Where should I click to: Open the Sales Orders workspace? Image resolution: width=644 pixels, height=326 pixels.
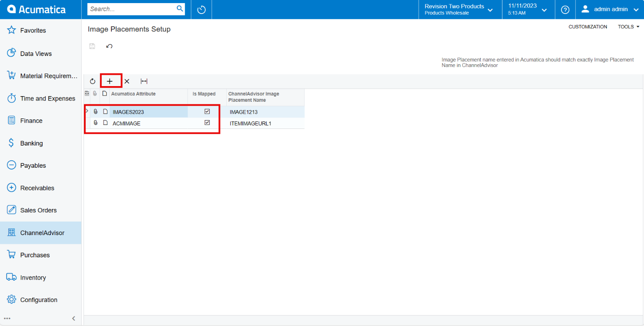(38, 210)
